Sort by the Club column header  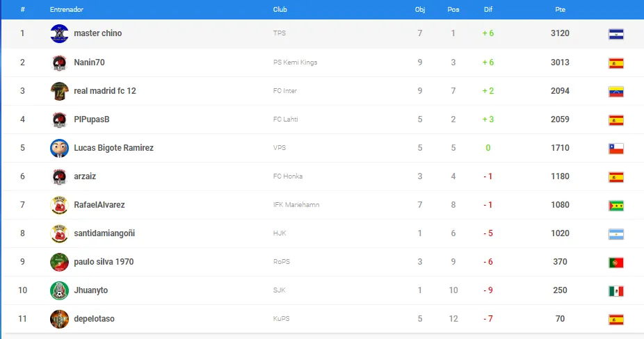280,10
